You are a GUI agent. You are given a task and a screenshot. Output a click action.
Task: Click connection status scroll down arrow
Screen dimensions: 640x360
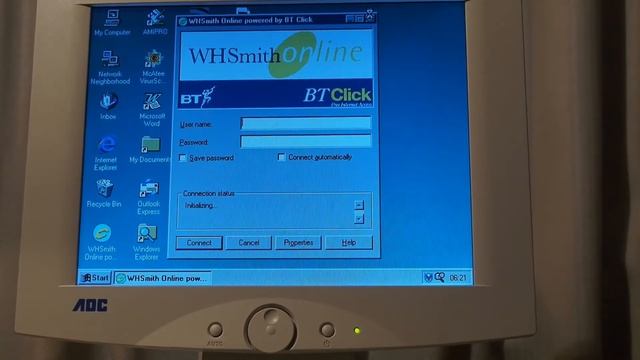359,219
